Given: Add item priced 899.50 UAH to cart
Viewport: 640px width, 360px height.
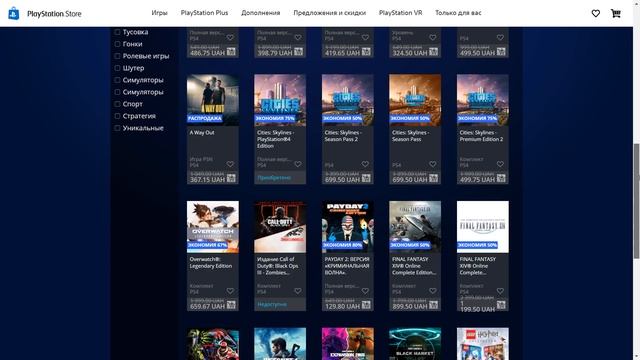Looking at the screenshot, I should pyautogui.click(x=433, y=305).
